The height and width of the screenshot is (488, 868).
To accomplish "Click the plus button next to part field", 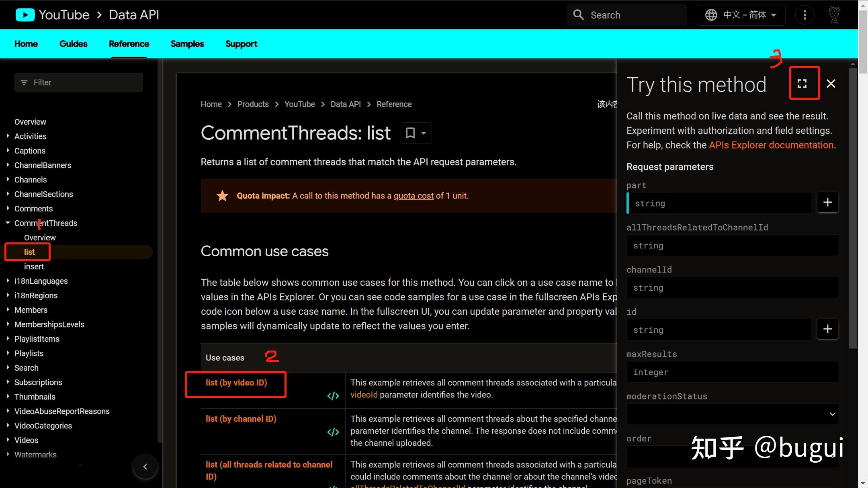I will (x=827, y=202).
